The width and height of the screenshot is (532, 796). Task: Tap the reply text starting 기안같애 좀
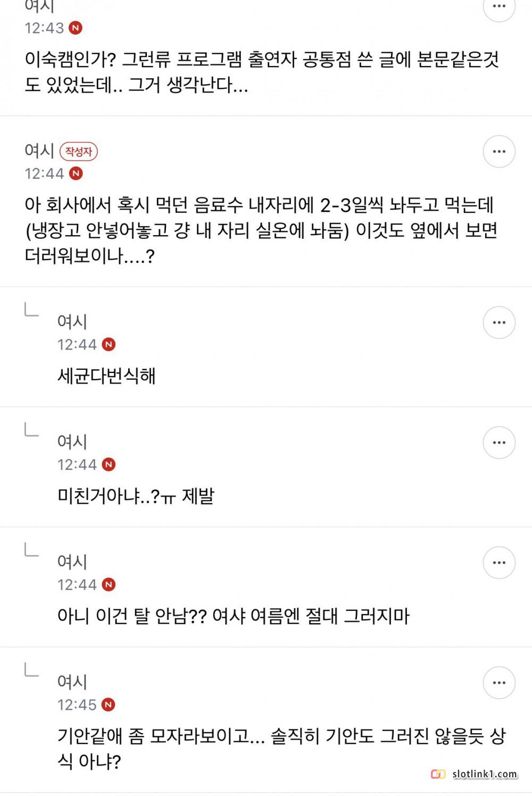click(281, 749)
